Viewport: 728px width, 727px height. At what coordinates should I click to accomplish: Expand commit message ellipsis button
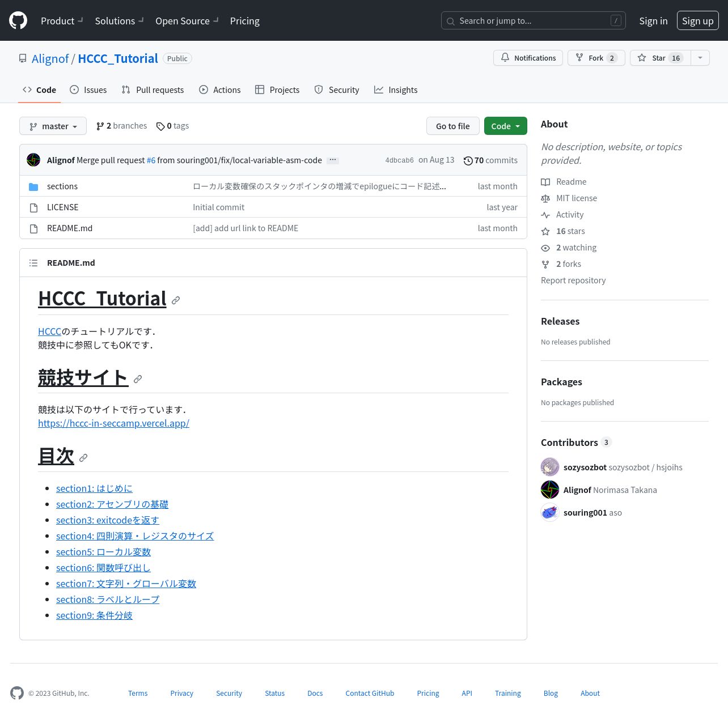coord(333,160)
